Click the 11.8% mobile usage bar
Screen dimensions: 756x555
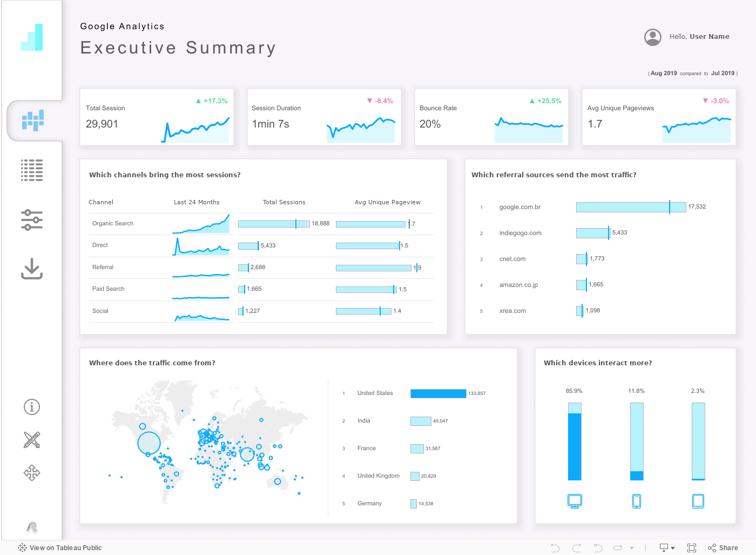[x=637, y=442]
